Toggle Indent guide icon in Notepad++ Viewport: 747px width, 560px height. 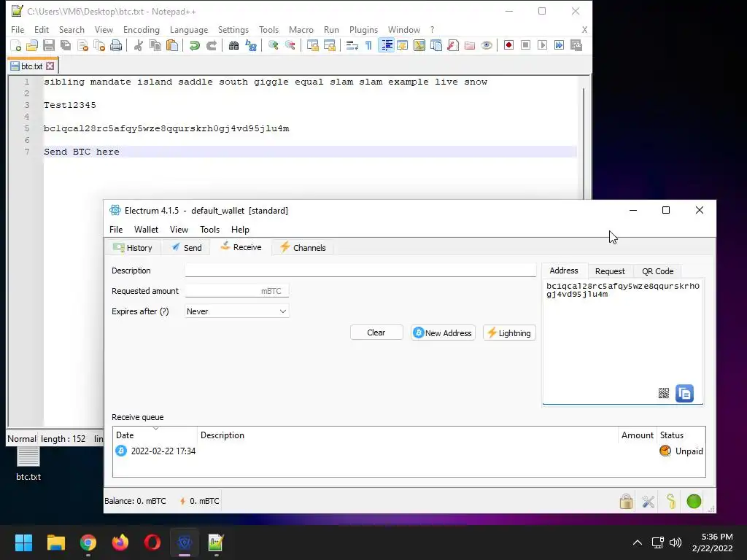(387, 45)
